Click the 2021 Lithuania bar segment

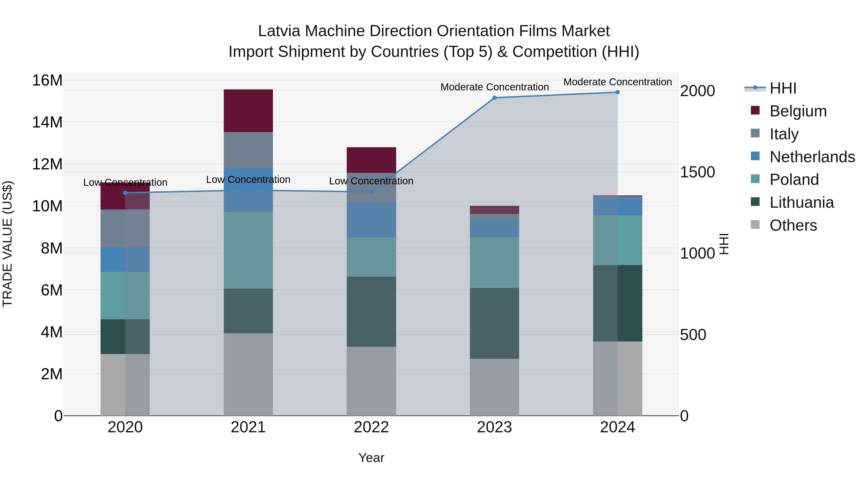[248, 311]
